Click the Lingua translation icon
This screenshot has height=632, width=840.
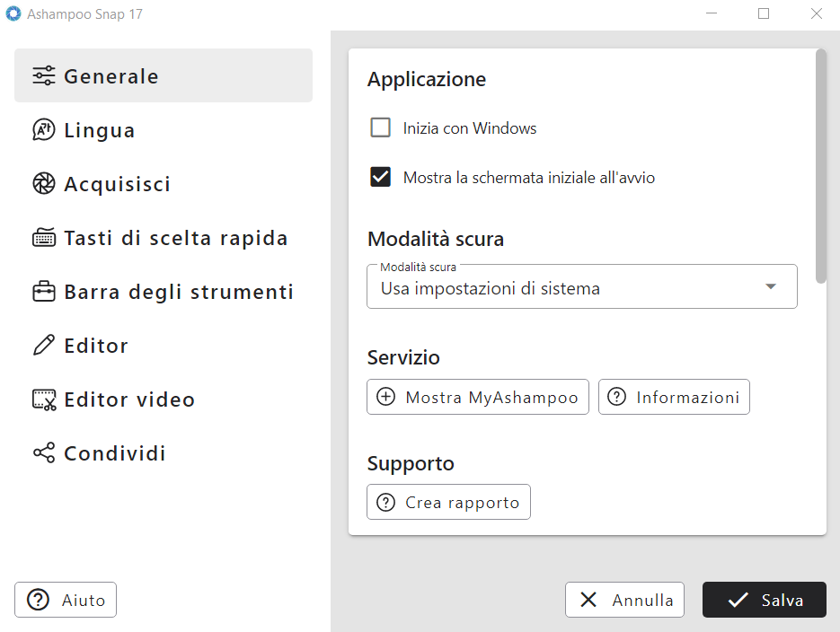click(43, 130)
